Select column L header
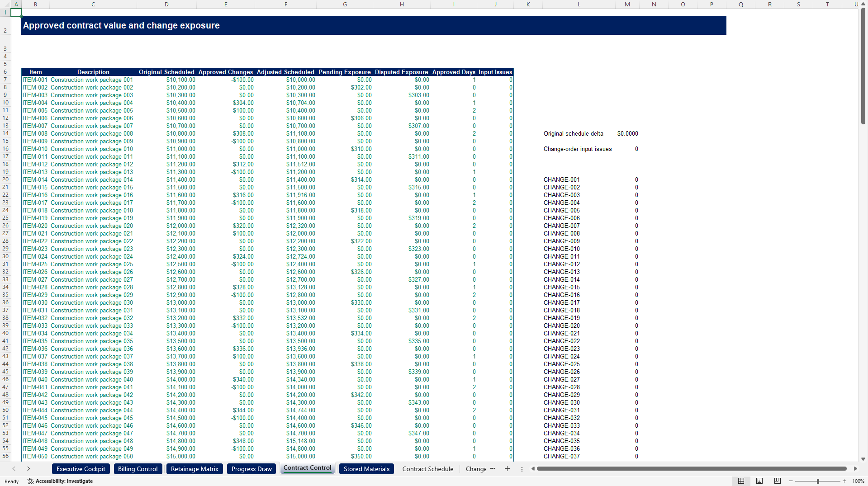This screenshot has height=486, width=868. 579,4
